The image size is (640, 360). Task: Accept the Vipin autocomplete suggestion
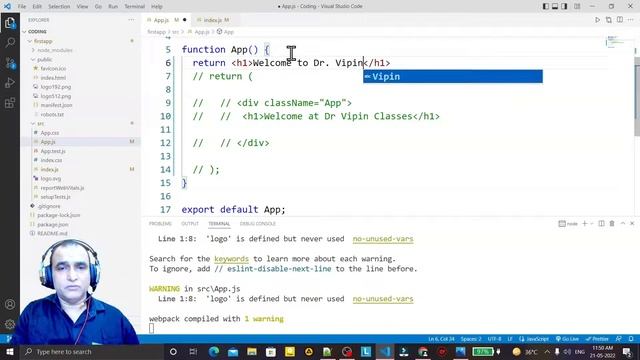coord(453,76)
